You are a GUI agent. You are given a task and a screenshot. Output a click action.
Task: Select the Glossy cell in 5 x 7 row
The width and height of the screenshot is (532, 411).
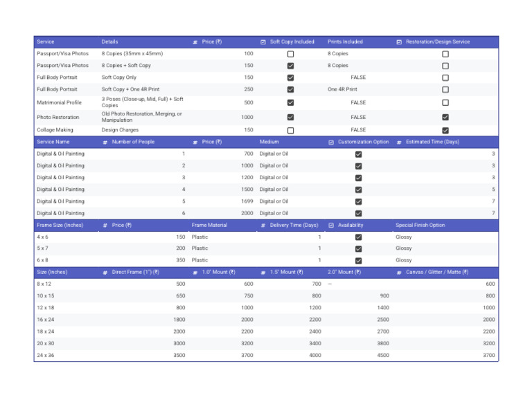(x=445, y=248)
